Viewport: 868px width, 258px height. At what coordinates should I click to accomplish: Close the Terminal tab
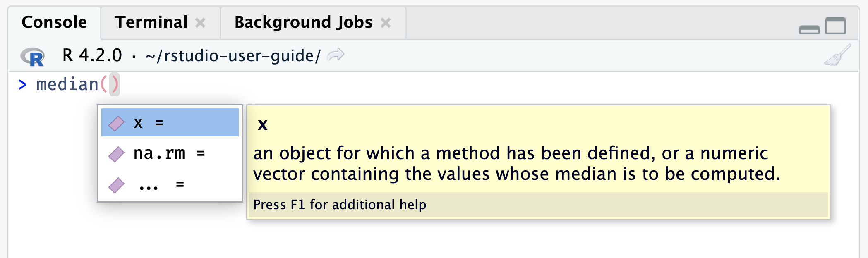[201, 23]
